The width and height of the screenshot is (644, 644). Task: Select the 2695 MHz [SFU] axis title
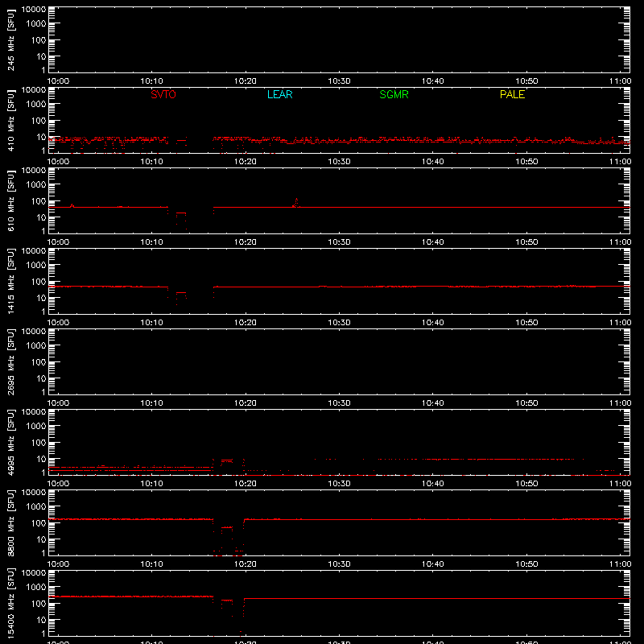[11, 361]
